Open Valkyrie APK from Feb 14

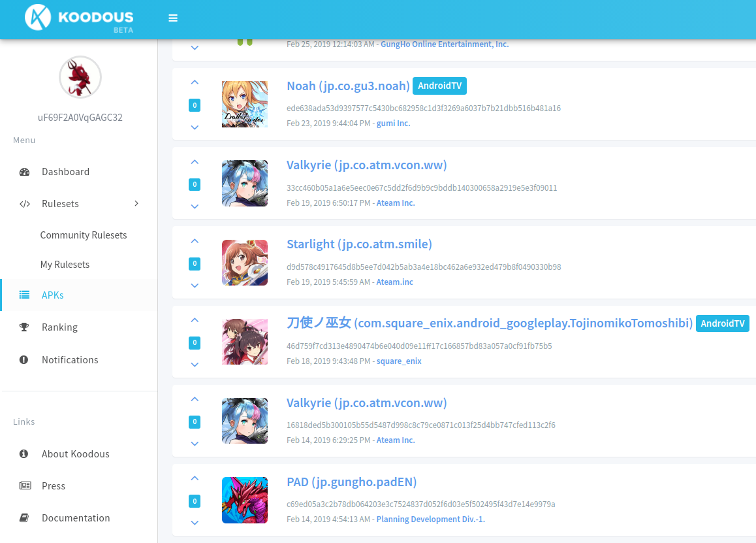click(x=366, y=403)
